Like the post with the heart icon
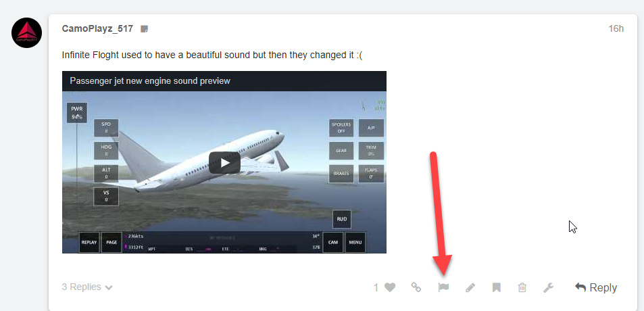Image resolution: width=644 pixels, height=311 pixels. (x=390, y=287)
